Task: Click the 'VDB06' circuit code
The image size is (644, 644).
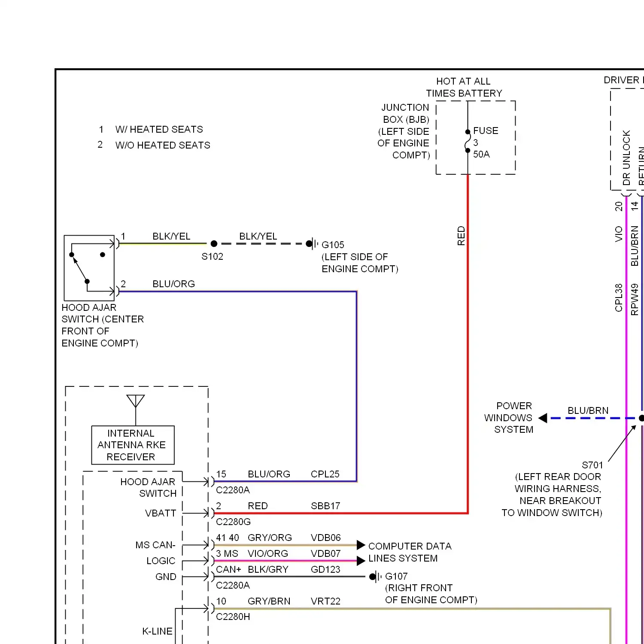Action: tap(326, 538)
